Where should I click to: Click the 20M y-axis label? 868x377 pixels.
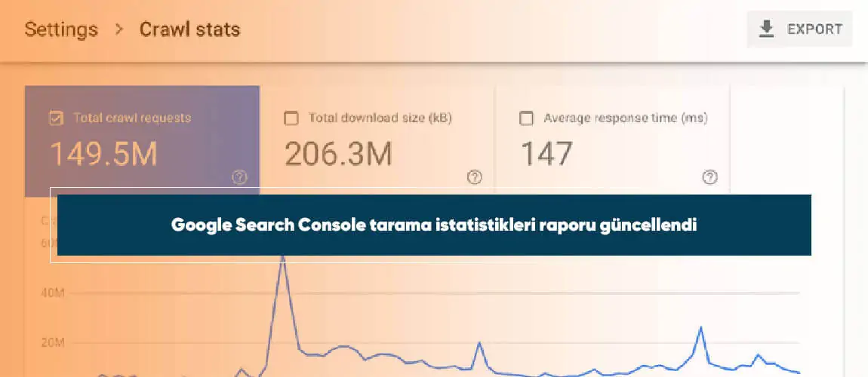[51, 343]
